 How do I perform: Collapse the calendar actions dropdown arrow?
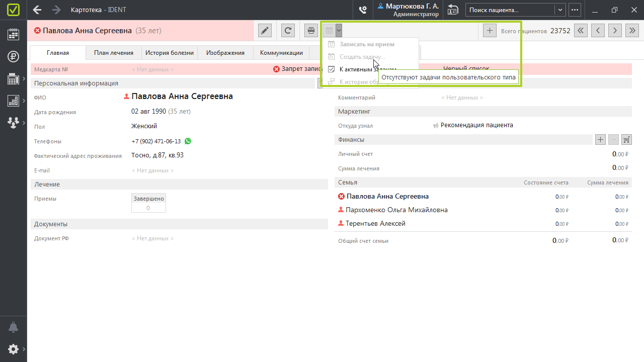click(339, 31)
